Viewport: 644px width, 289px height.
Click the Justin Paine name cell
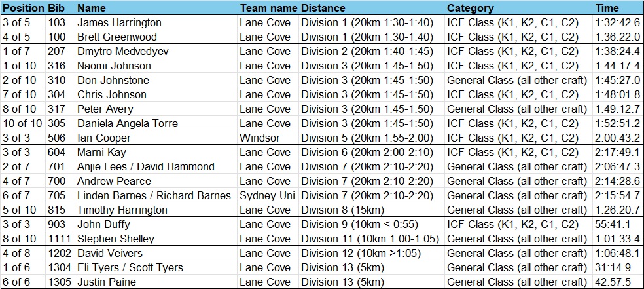point(156,282)
